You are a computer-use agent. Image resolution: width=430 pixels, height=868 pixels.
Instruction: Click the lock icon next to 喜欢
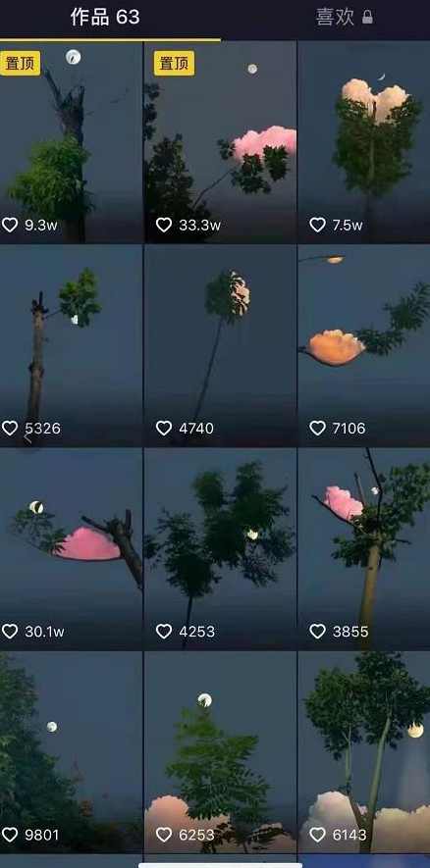367,17
